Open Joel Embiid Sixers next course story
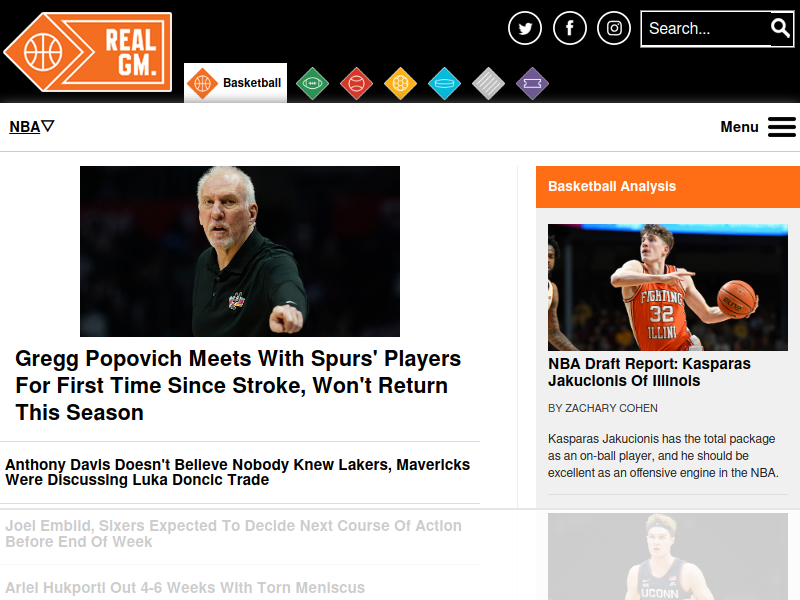The width and height of the screenshot is (800, 600). click(234, 533)
